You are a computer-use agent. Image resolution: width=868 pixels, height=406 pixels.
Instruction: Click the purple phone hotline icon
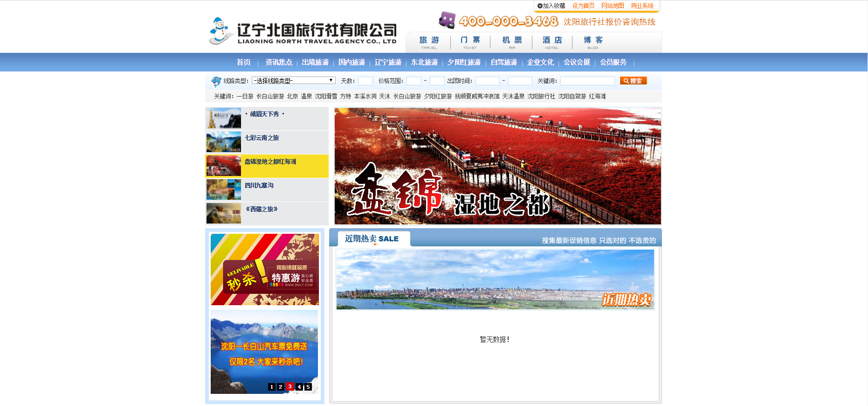point(447,20)
